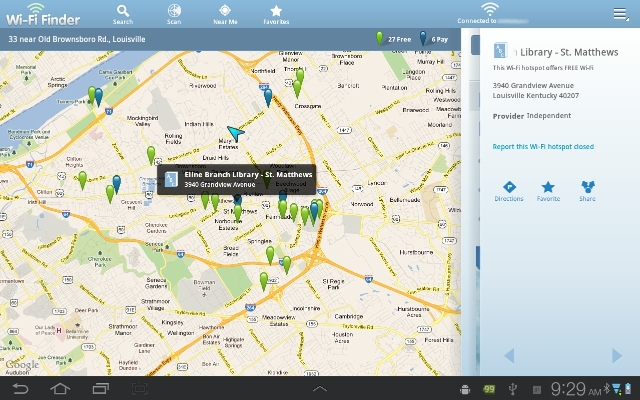
Task: Select the green pin near Clifton Heights
Action: click(82, 180)
